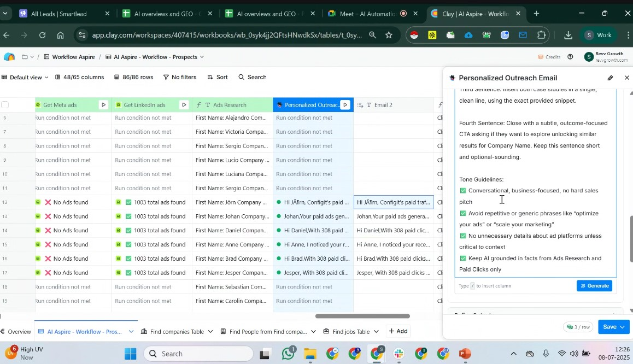The width and height of the screenshot is (633, 364).
Task: Click the Clay home logo icon
Action: [x=9, y=57]
